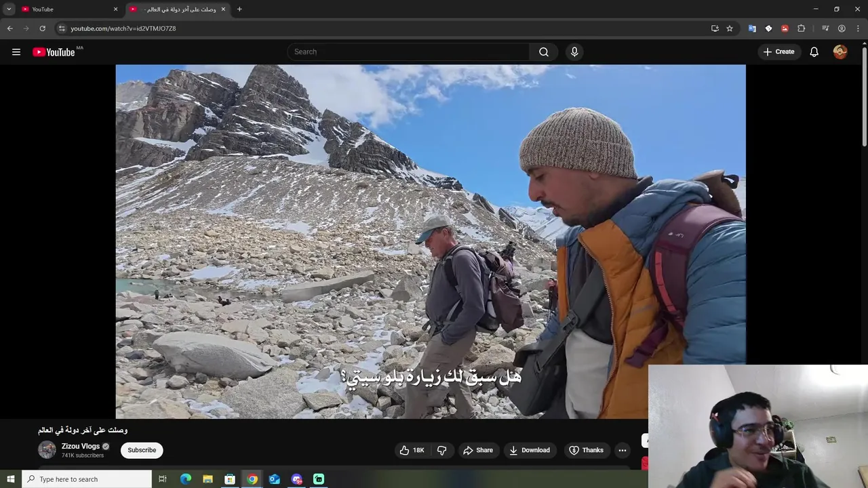Open the YouTube account avatar menu
The image size is (868, 488).
(x=840, y=52)
